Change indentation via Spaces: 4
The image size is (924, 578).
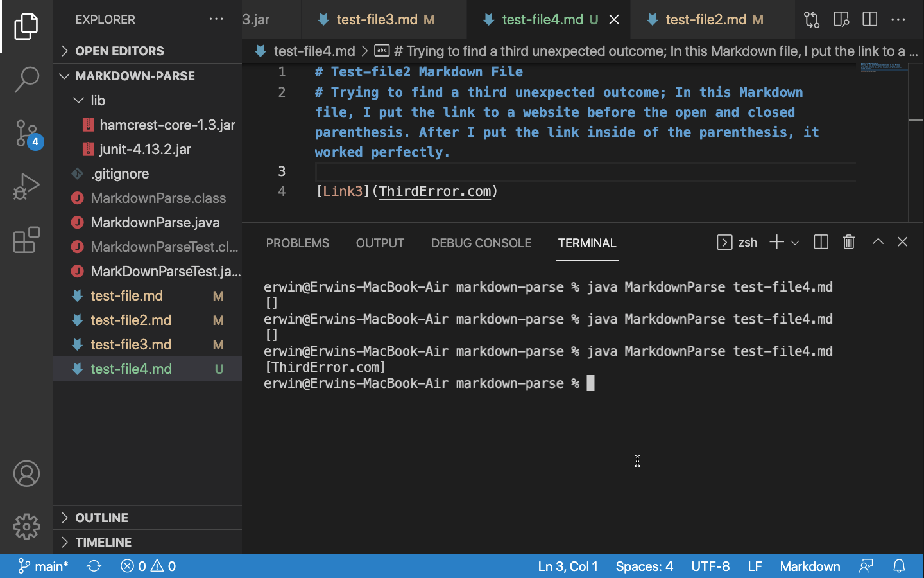click(644, 566)
